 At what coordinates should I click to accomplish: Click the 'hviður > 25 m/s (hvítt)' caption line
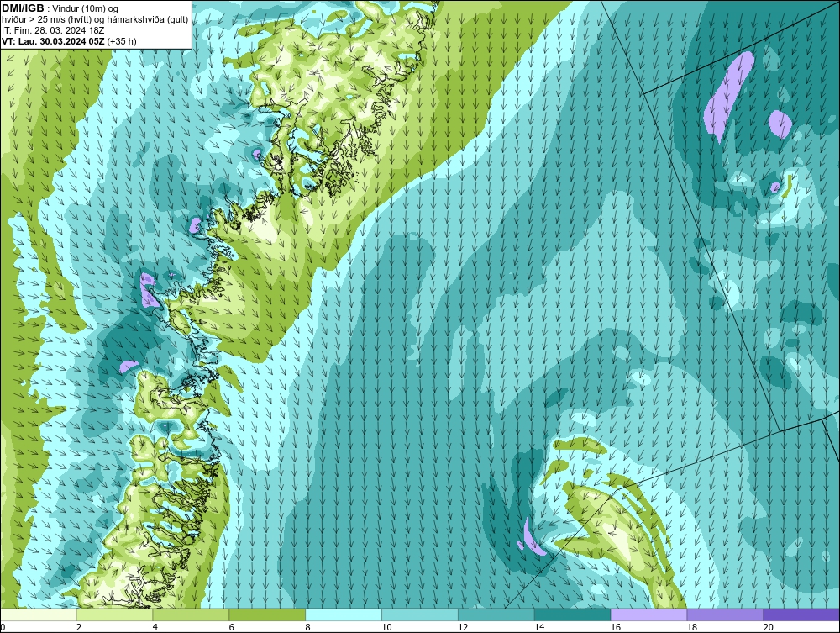click(x=95, y=20)
